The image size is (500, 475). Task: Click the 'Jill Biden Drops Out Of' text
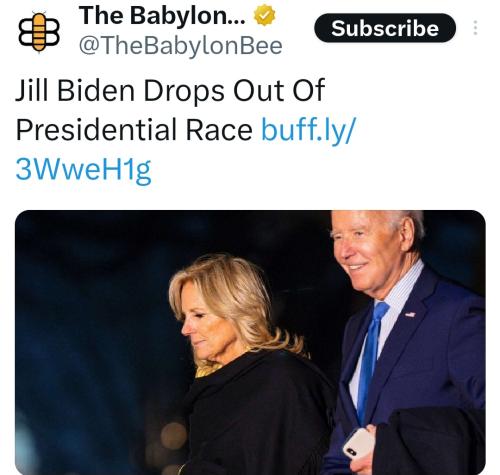[x=170, y=90]
